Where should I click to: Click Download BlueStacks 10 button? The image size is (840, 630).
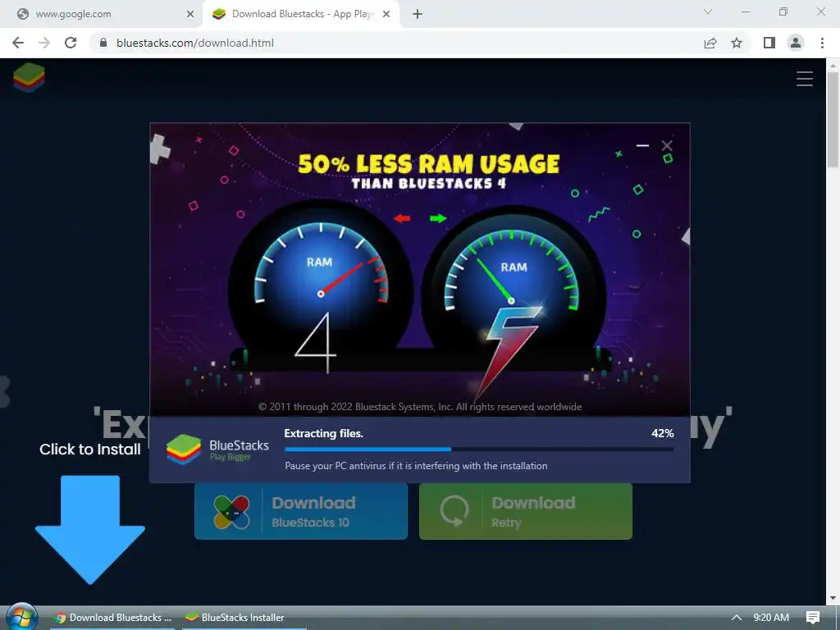[301, 511]
